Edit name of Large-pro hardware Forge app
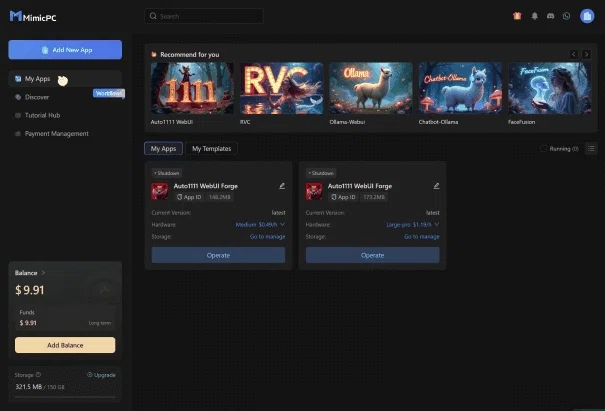Viewport: 605px width, 411px height. click(436, 186)
